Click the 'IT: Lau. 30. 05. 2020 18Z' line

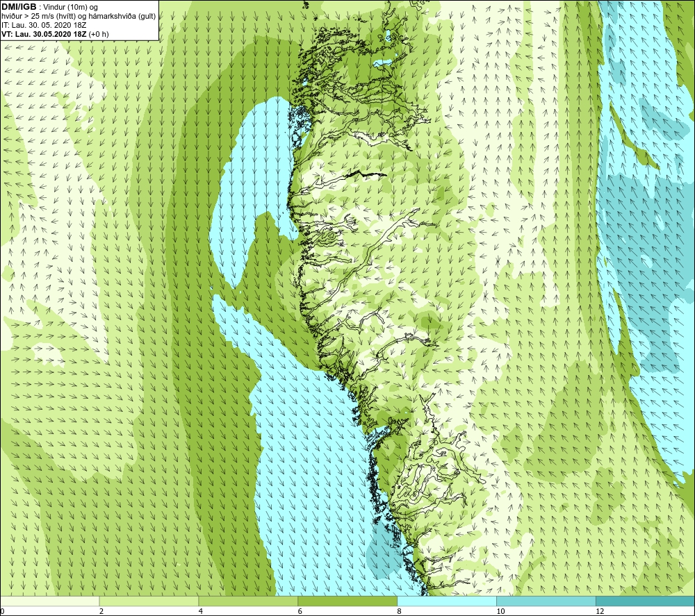pyautogui.click(x=44, y=25)
